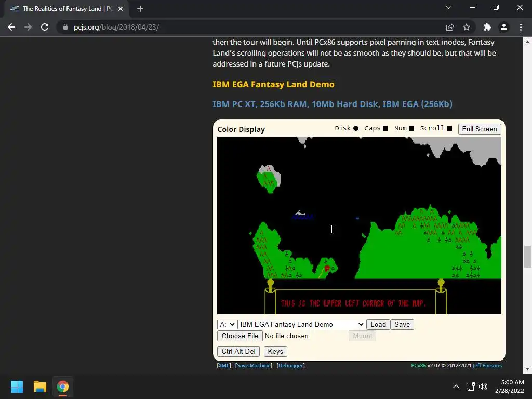The height and width of the screenshot is (399, 532).
Task: Open a new browser tab
Action: 140,9
